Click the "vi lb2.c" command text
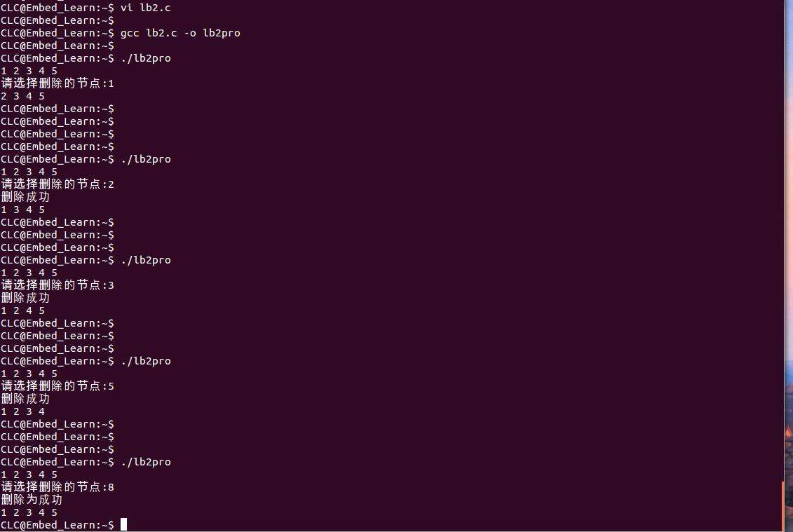Image resolution: width=793 pixels, height=532 pixels. (x=145, y=8)
